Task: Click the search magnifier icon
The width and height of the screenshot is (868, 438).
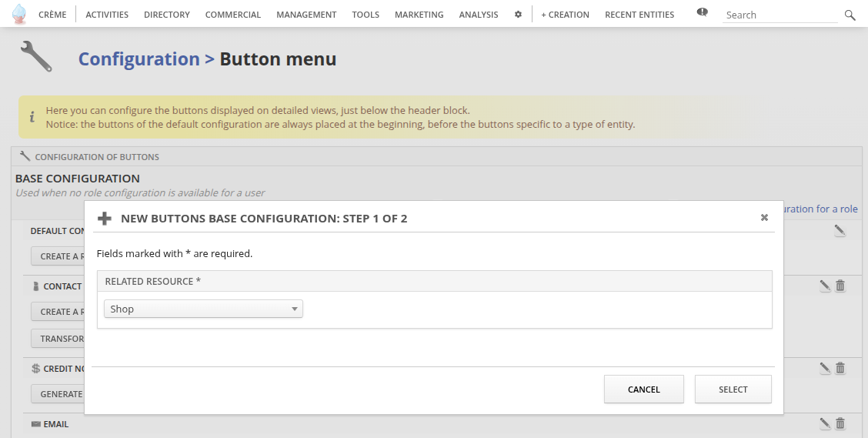Action: click(850, 15)
